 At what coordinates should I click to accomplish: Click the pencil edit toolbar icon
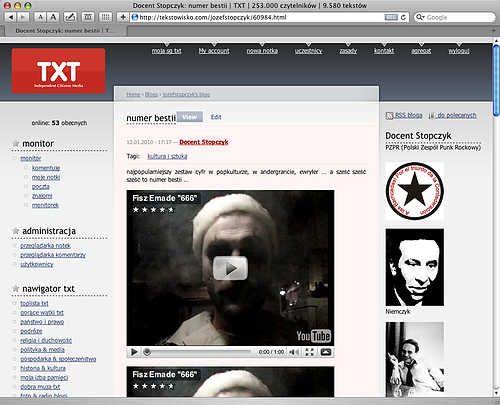click(x=70, y=17)
